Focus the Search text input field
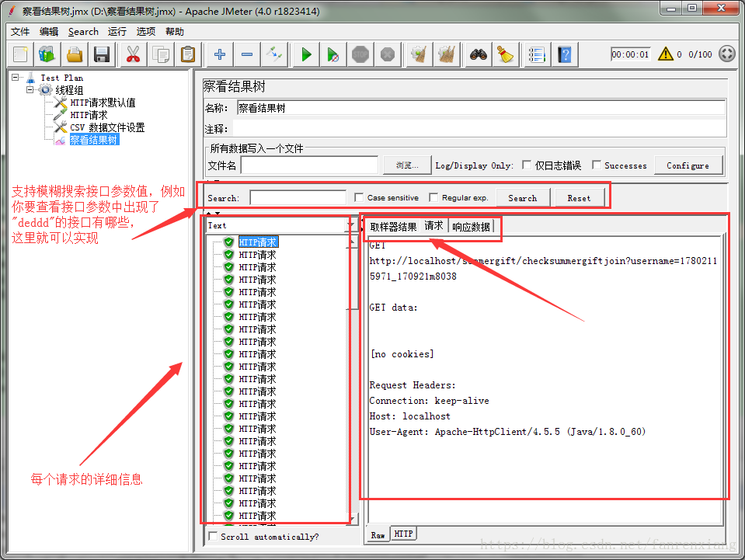The height and width of the screenshot is (560, 745). tap(298, 197)
